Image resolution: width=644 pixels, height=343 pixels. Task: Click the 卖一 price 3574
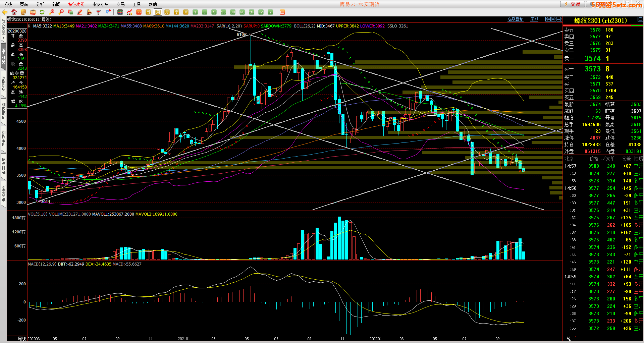click(593, 58)
